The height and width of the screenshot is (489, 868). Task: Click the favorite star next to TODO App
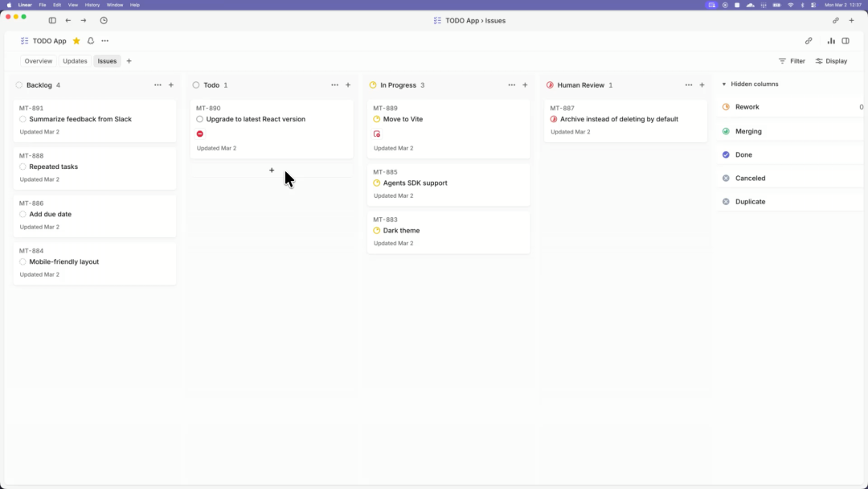point(76,41)
